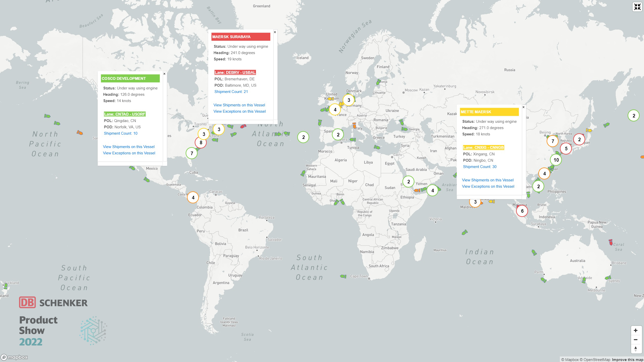Image resolution: width=644 pixels, height=362 pixels.
Task: Expand green cluster 2 near Vietnam
Action: point(538,186)
